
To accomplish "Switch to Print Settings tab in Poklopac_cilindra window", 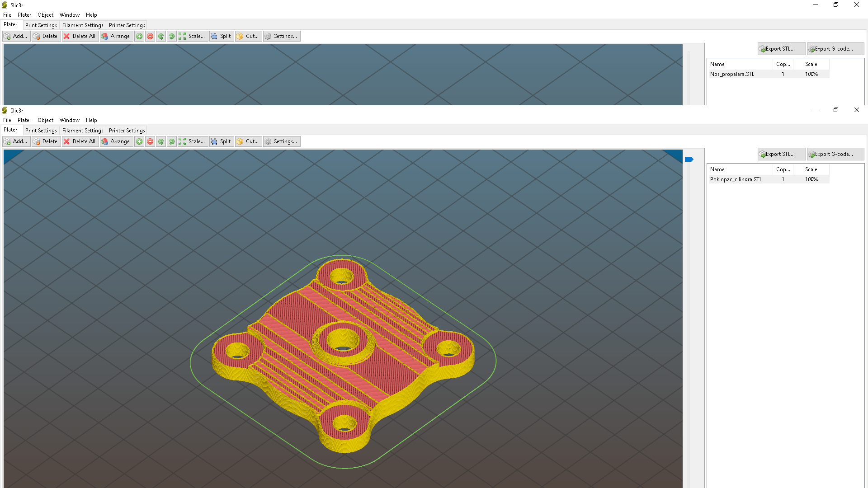I will pyautogui.click(x=41, y=131).
